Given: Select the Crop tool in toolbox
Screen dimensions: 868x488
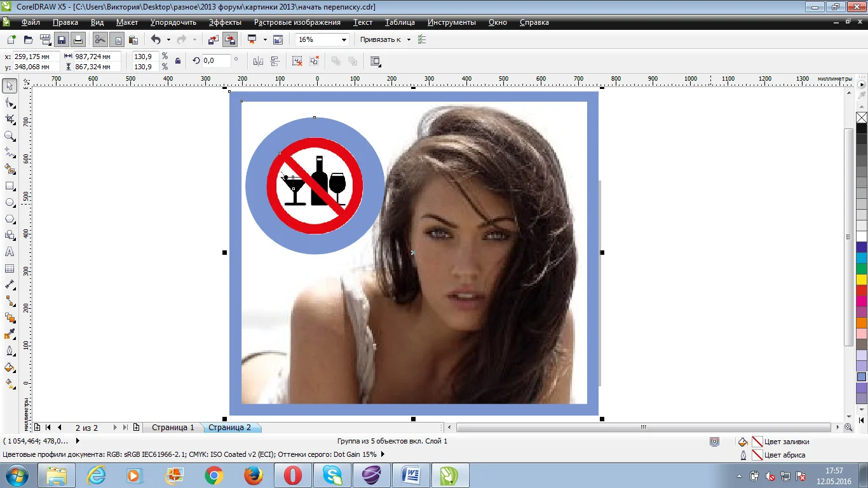Looking at the screenshot, I should 10,119.
